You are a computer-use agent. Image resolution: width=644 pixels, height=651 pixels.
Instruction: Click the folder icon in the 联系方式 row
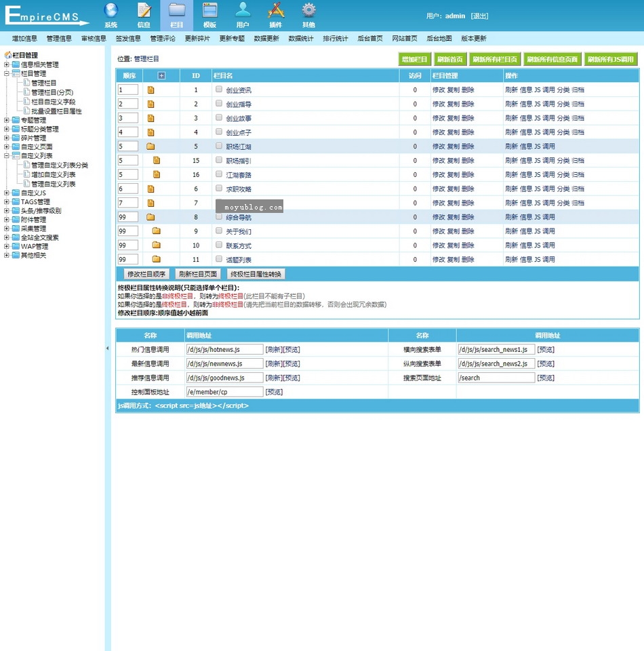(x=157, y=245)
